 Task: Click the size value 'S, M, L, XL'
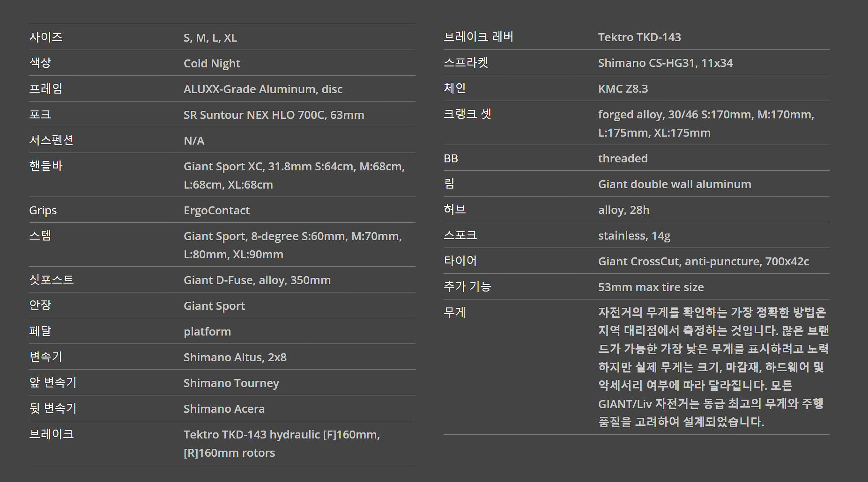click(210, 38)
